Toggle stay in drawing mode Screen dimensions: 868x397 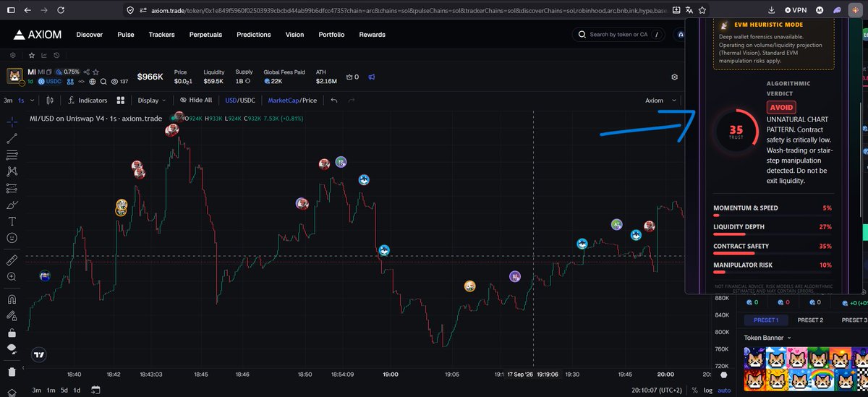click(x=12, y=316)
